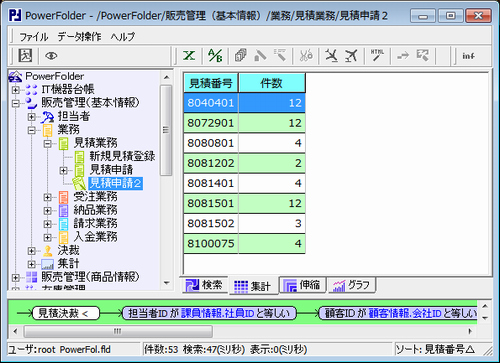Click the 課員情報.社員ID link
The height and width of the screenshot is (363, 500).
pos(218,313)
